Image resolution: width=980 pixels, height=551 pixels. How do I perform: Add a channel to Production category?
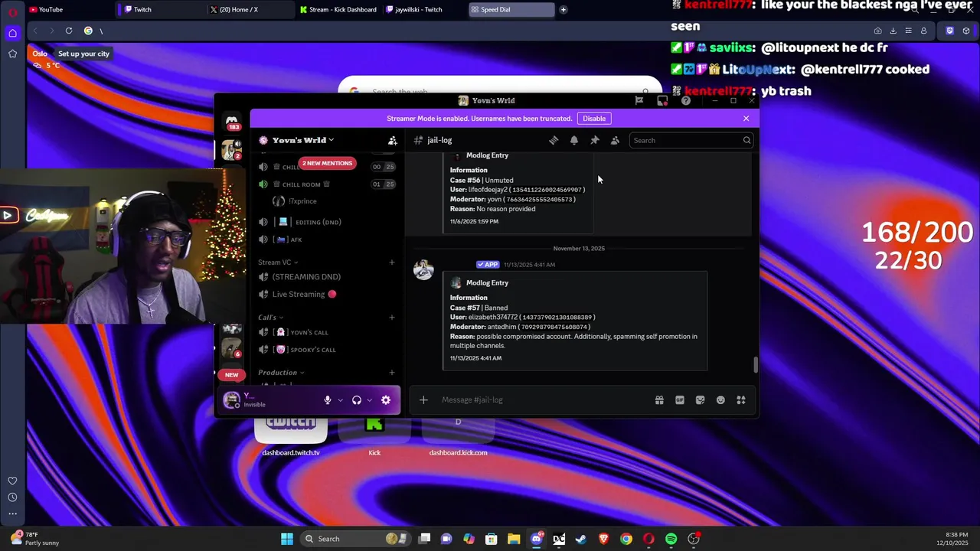click(392, 373)
